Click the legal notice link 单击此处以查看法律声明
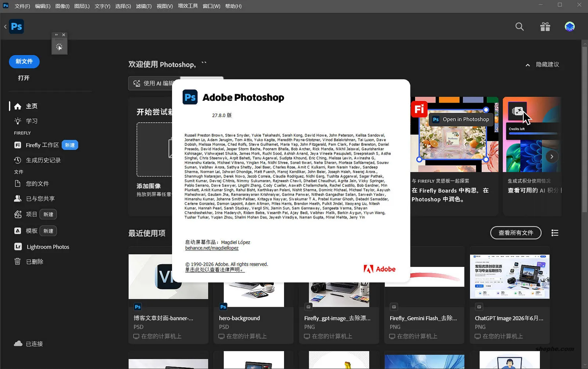Viewport: 588px width, 369px height. pos(215,270)
